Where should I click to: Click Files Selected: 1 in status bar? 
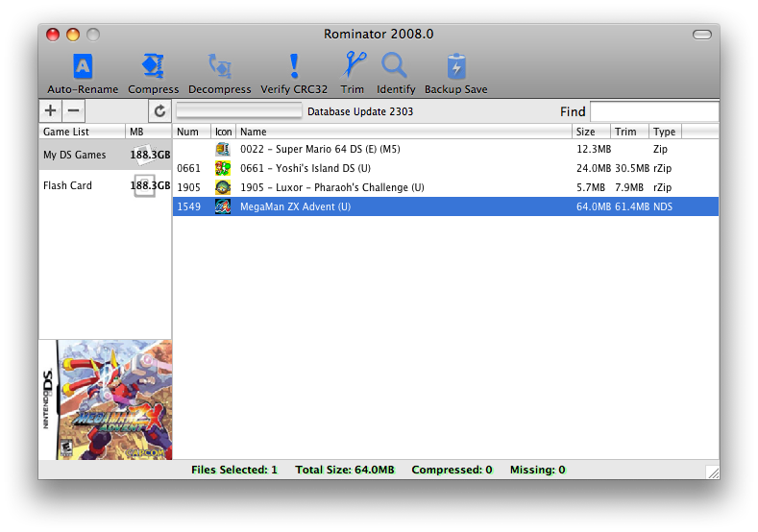click(234, 470)
